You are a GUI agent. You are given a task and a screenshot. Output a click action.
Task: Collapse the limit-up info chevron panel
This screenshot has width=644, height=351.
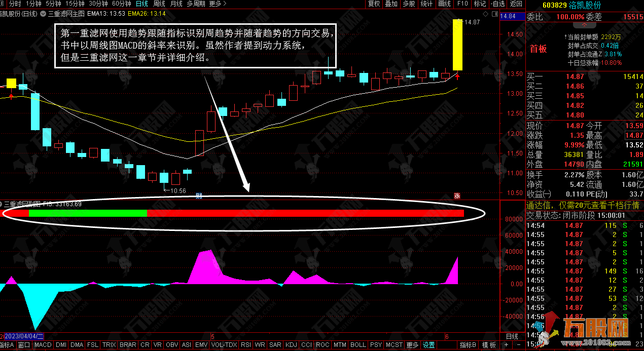585,24
